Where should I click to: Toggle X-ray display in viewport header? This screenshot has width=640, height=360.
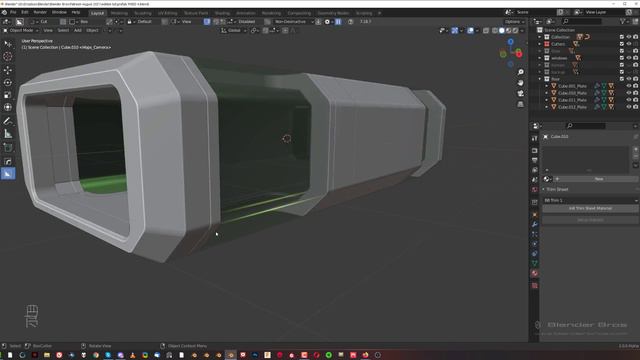[x=486, y=30]
